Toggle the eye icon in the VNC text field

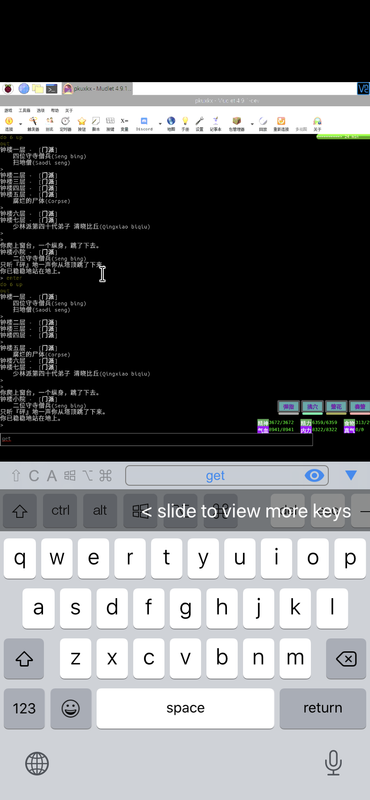(314, 476)
